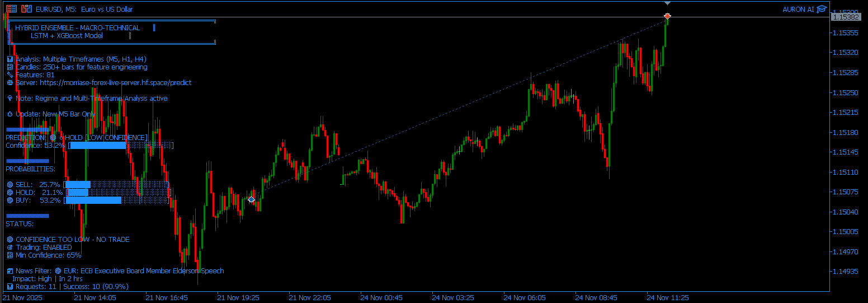
Task: Click the current price label 1.15382
Action: tap(845, 17)
